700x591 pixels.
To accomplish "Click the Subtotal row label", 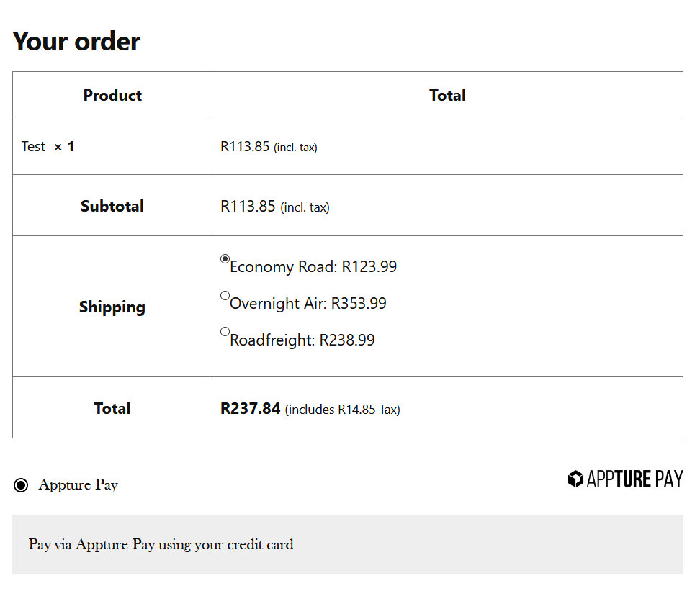I will [x=112, y=206].
